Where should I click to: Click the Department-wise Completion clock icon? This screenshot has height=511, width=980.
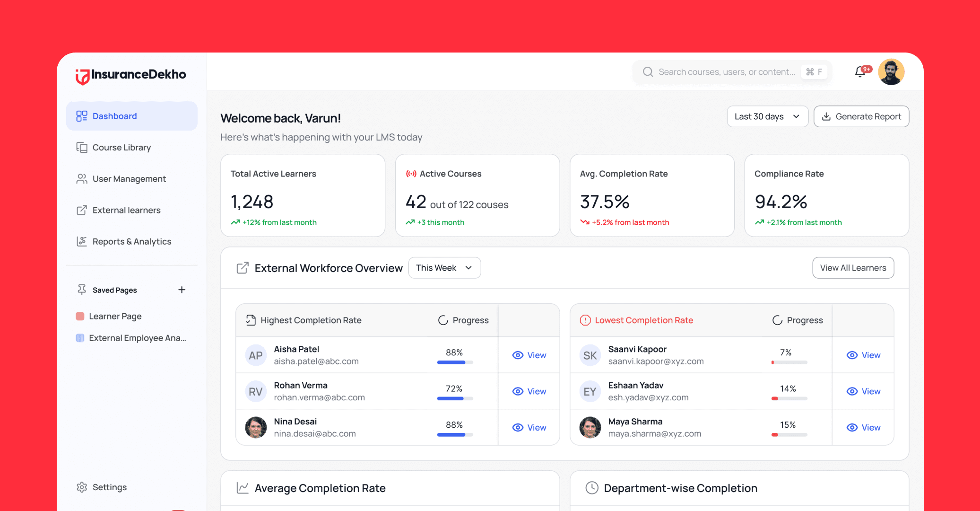click(592, 488)
